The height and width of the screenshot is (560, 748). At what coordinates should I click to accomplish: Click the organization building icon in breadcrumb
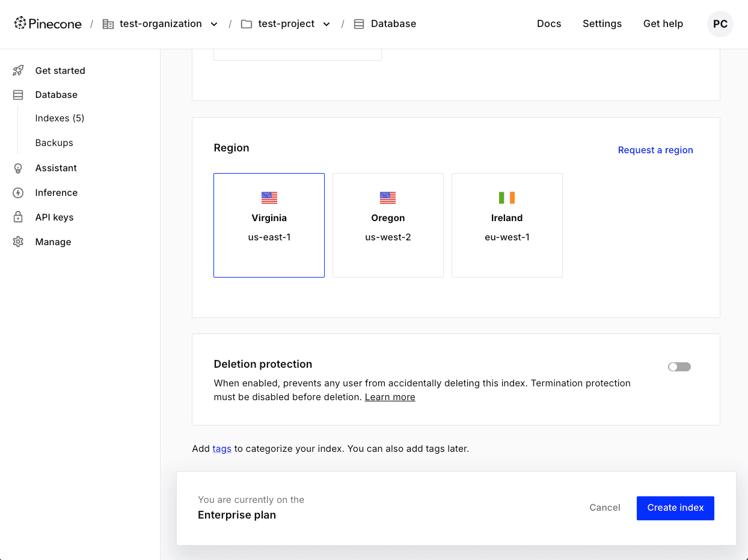108,23
